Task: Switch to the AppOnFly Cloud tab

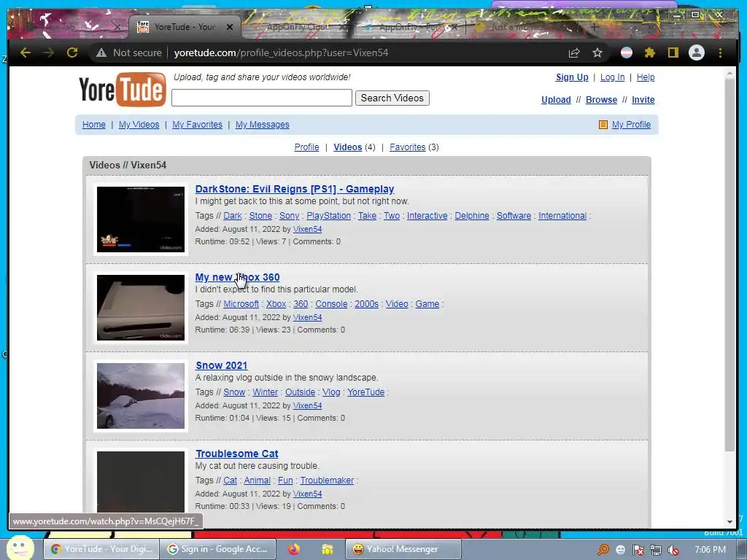Action: pos(298,27)
